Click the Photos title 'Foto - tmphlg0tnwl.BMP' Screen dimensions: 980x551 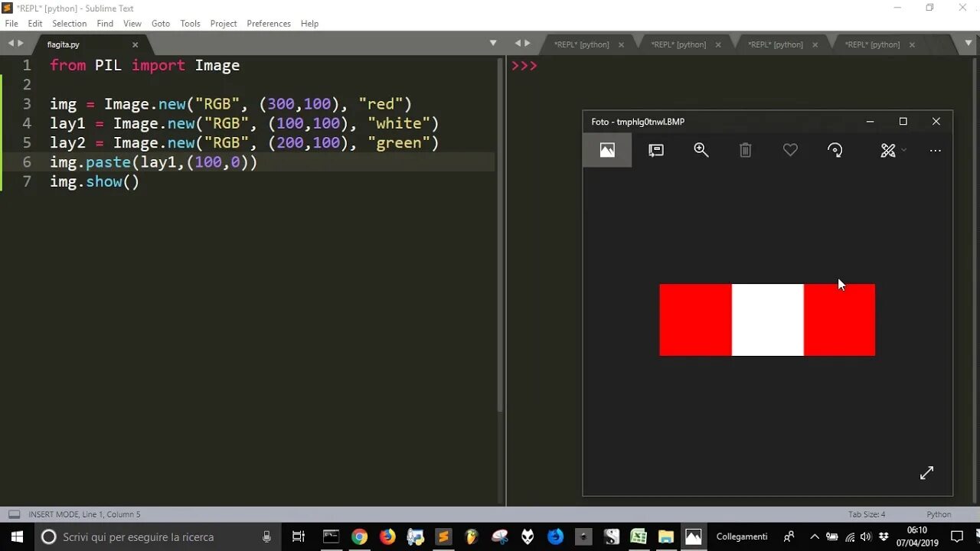pos(638,122)
